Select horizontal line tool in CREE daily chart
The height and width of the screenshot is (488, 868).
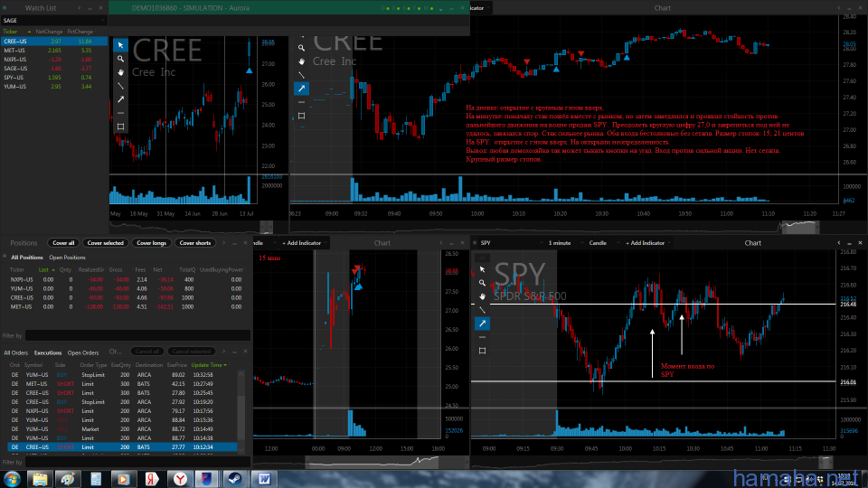[x=120, y=113]
